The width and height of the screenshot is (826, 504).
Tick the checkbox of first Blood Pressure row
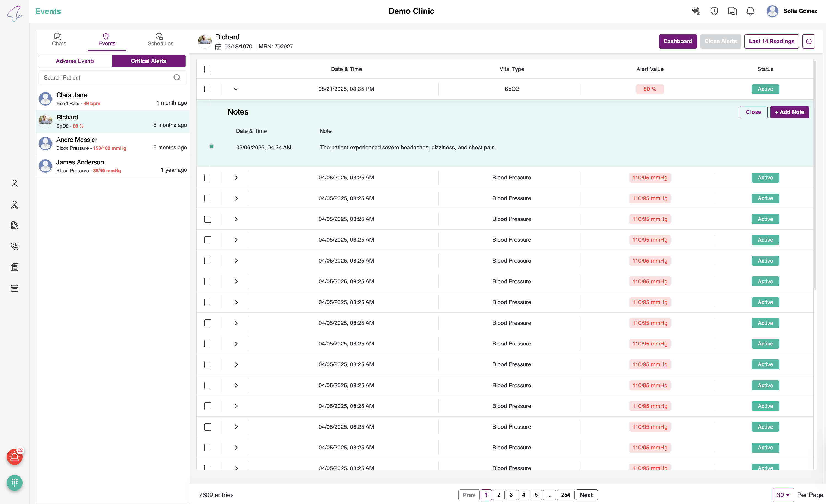(x=208, y=178)
